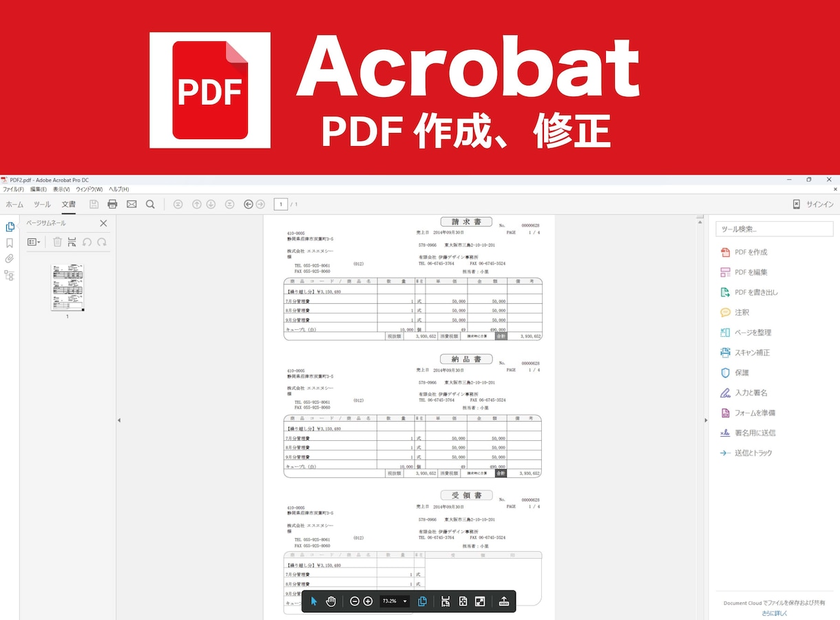840x620 pixels.
Task: Open the 編集(E) menu
Action: click(x=39, y=189)
